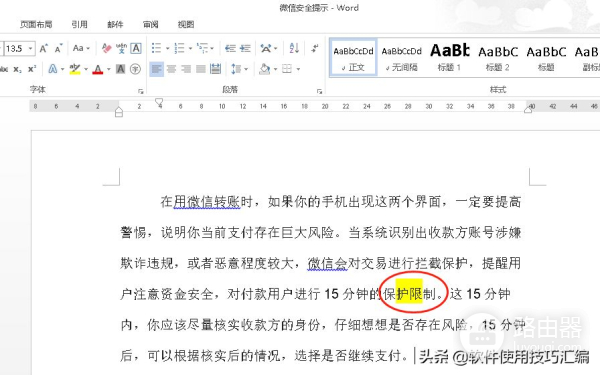Apply the 标题 1 style
Viewport: 600px width, 375px height.
click(x=450, y=58)
